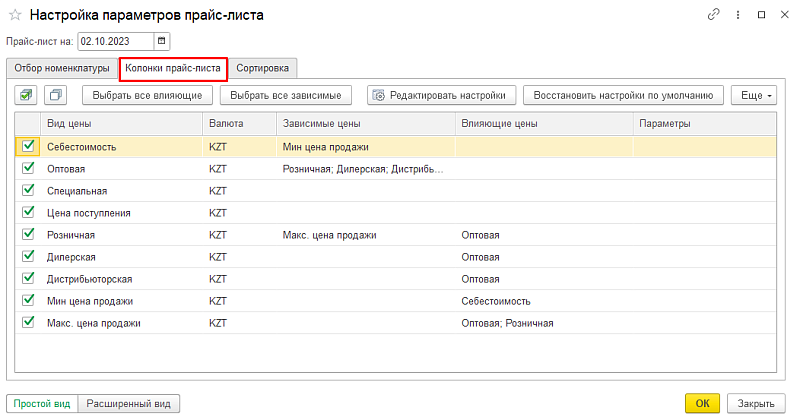Click Редактировать настройки button

[442, 95]
